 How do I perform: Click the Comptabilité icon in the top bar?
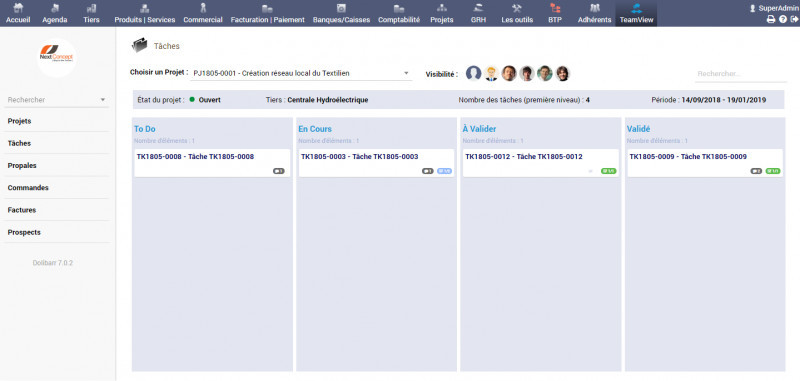point(399,8)
